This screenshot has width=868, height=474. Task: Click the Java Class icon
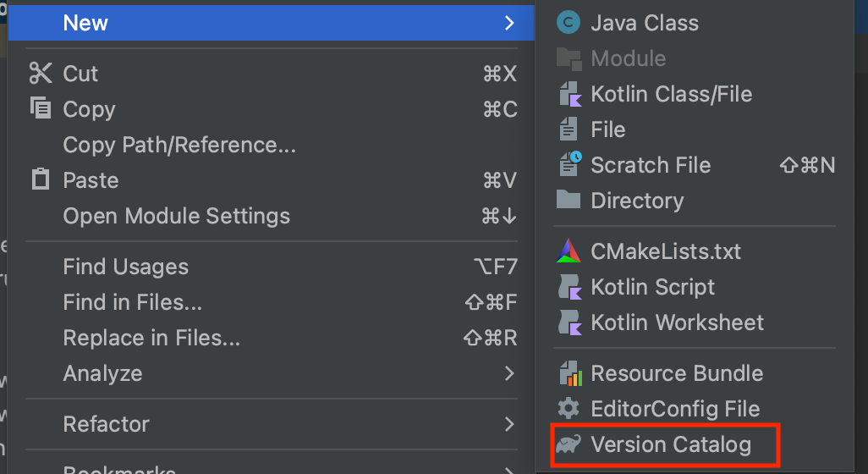pos(569,23)
